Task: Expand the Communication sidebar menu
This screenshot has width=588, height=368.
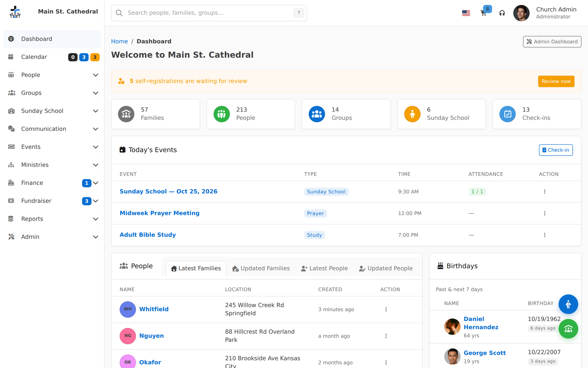Action: [52, 129]
